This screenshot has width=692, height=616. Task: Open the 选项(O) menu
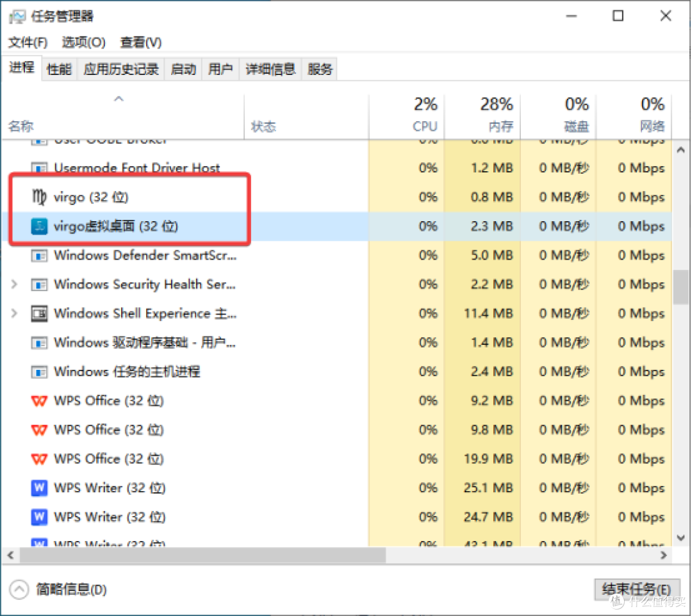coord(83,42)
